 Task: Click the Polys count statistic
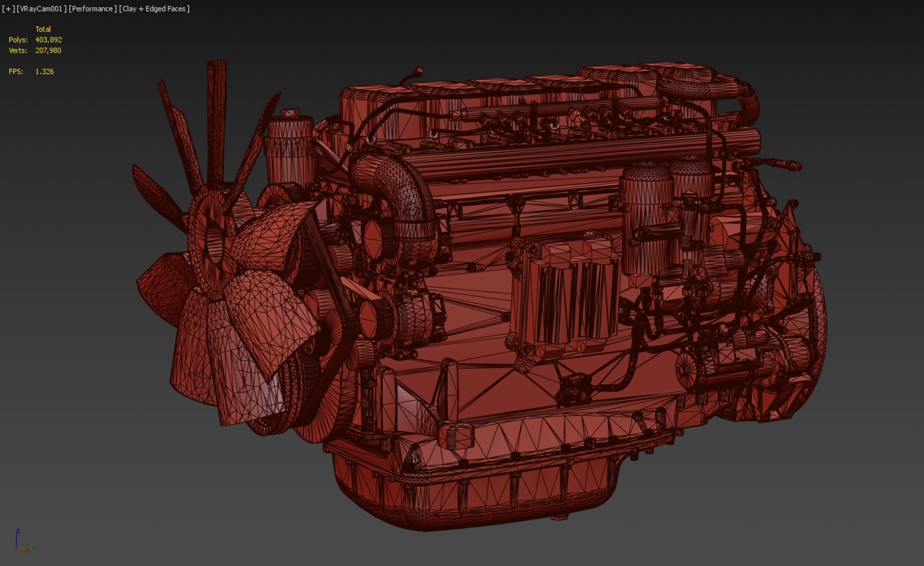pyautogui.click(x=48, y=40)
